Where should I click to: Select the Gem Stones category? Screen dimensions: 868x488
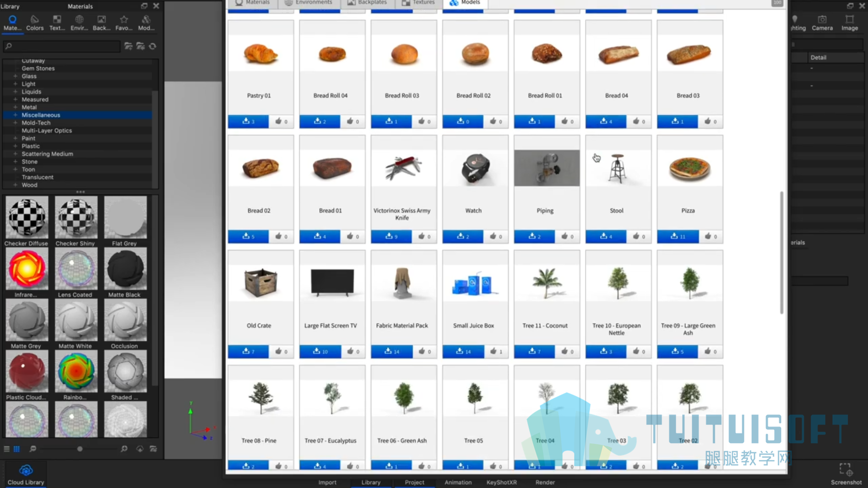[x=38, y=68]
